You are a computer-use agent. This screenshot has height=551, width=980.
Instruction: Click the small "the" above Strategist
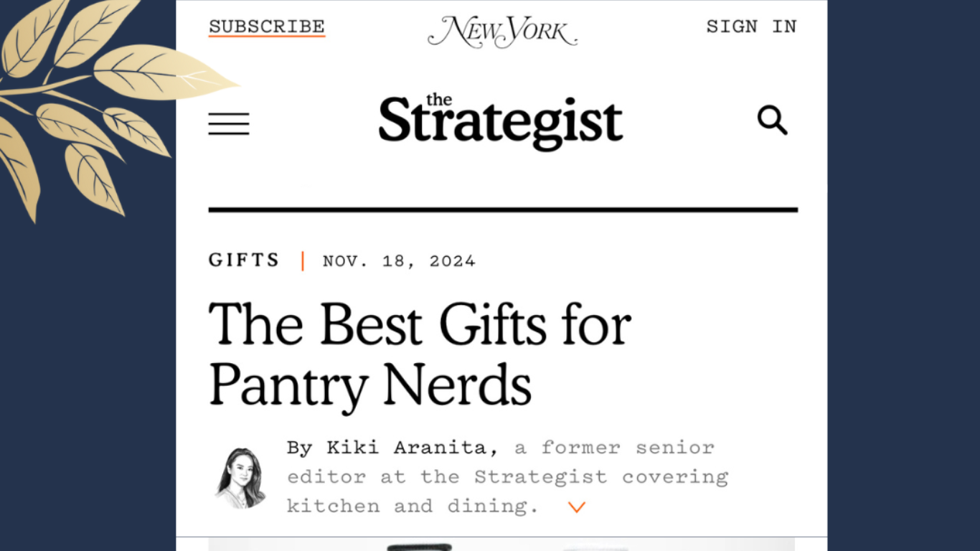pyautogui.click(x=439, y=100)
